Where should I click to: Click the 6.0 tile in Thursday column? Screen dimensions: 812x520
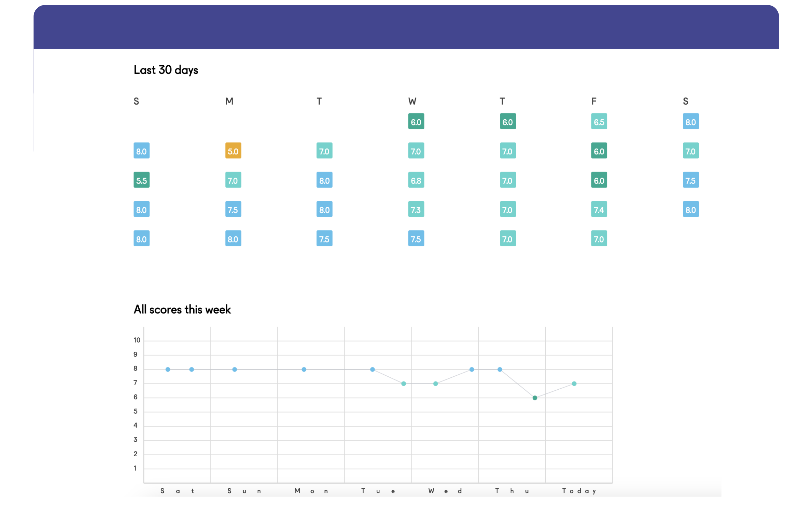point(508,121)
